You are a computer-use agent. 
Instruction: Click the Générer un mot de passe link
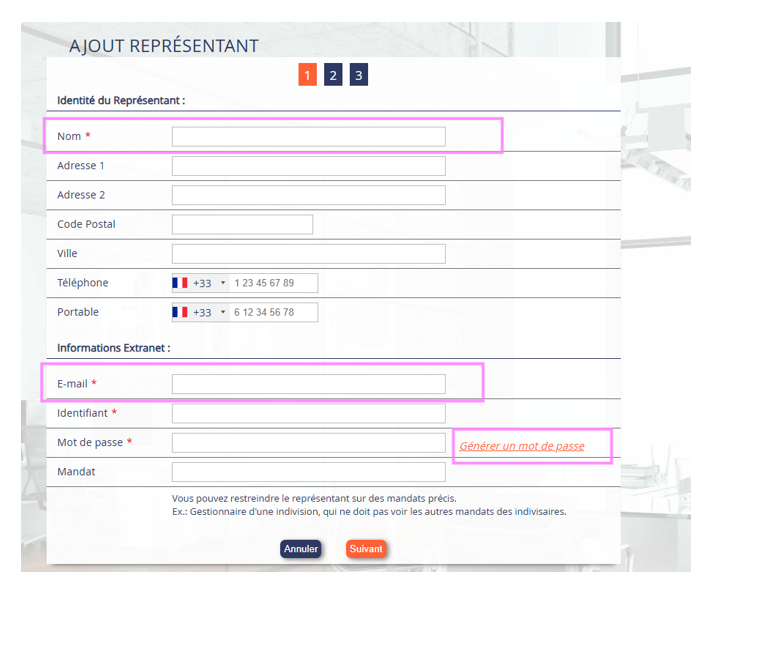coord(522,446)
